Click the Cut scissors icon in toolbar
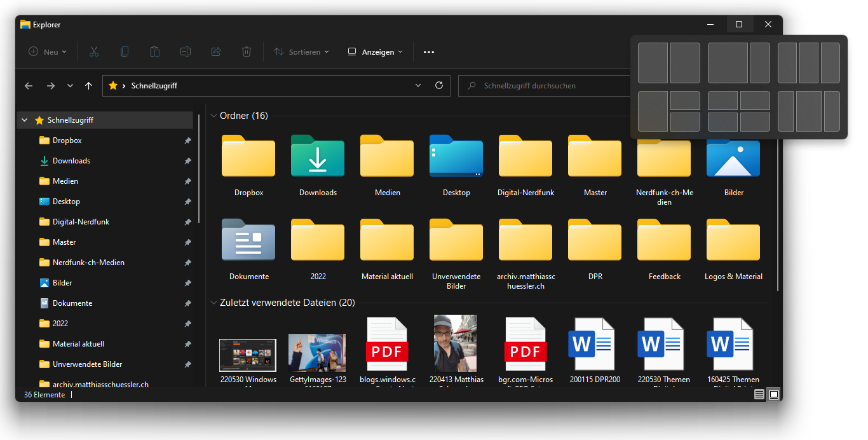 (x=94, y=52)
